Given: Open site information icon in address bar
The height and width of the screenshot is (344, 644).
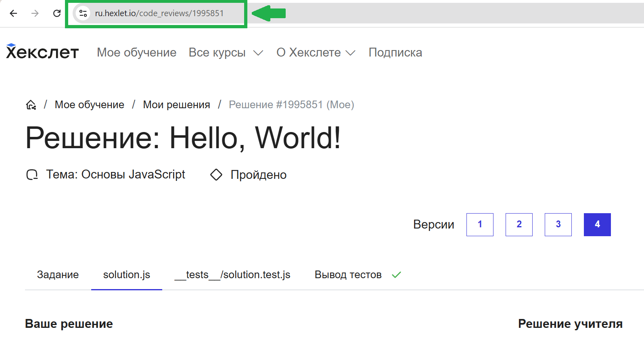Looking at the screenshot, I should click(83, 13).
